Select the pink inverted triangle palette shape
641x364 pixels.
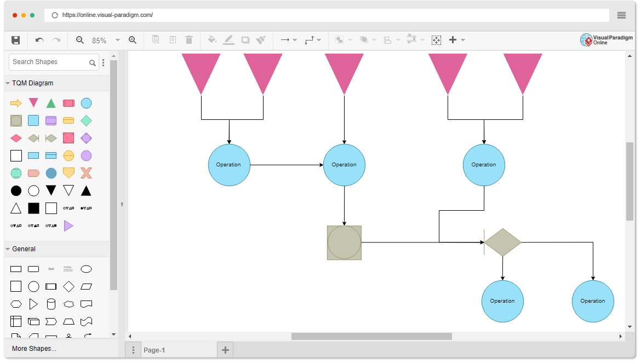pyautogui.click(x=33, y=102)
